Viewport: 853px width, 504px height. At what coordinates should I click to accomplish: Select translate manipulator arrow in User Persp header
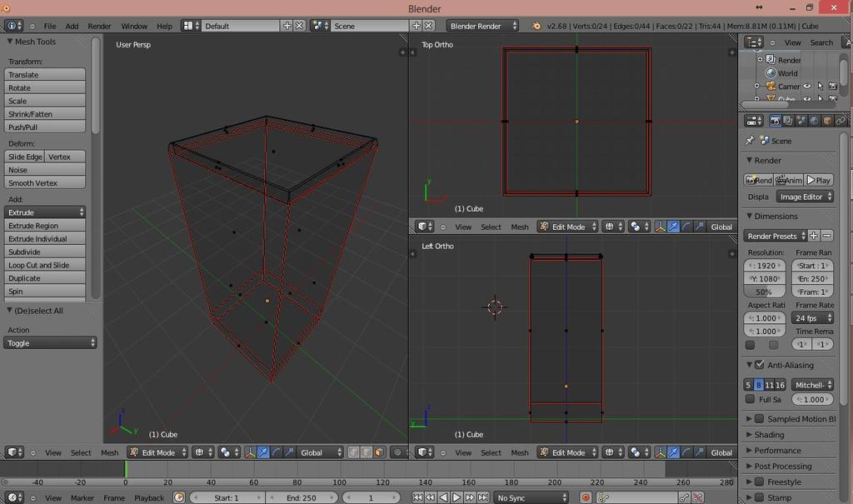click(x=263, y=452)
